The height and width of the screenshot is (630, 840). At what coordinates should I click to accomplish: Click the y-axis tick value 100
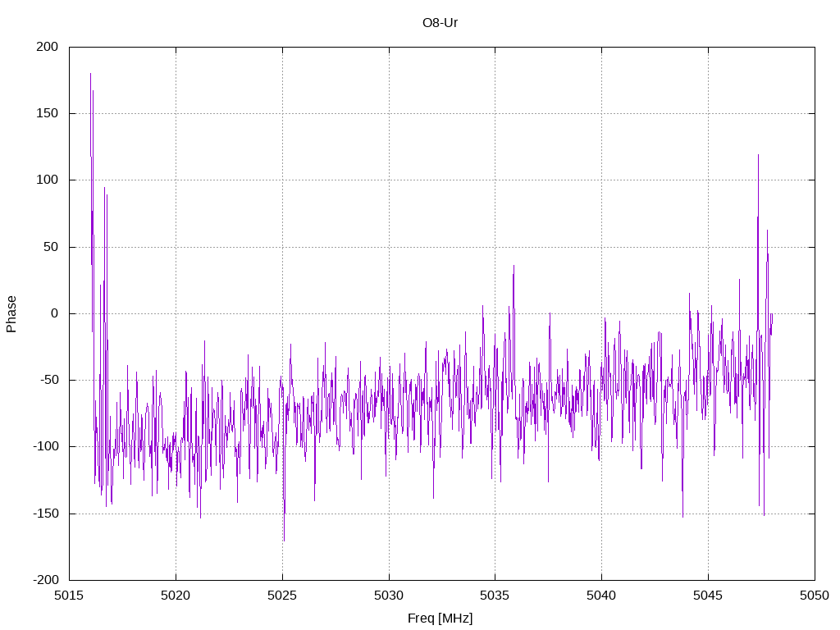click(x=47, y=180)
